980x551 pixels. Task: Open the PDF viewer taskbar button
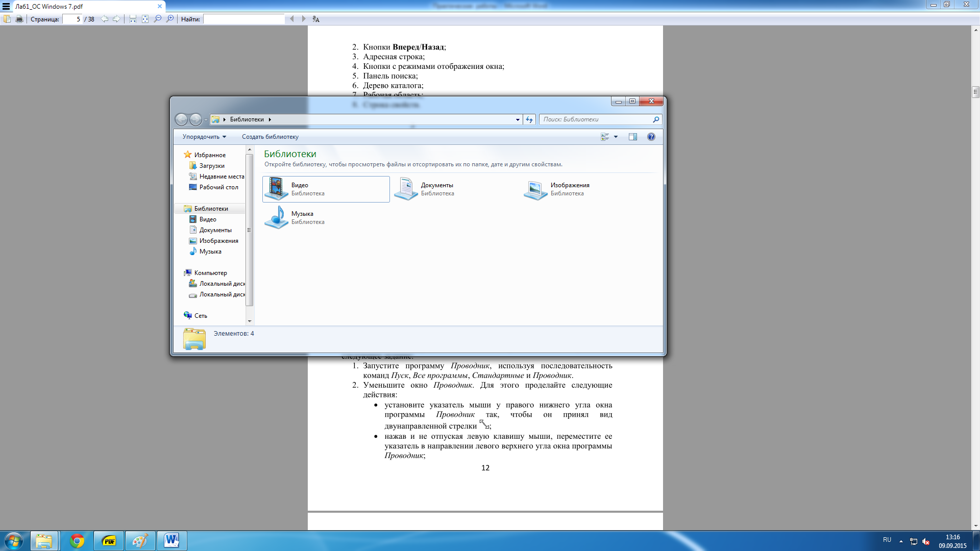pyautogui.click(x=109, y=541)
